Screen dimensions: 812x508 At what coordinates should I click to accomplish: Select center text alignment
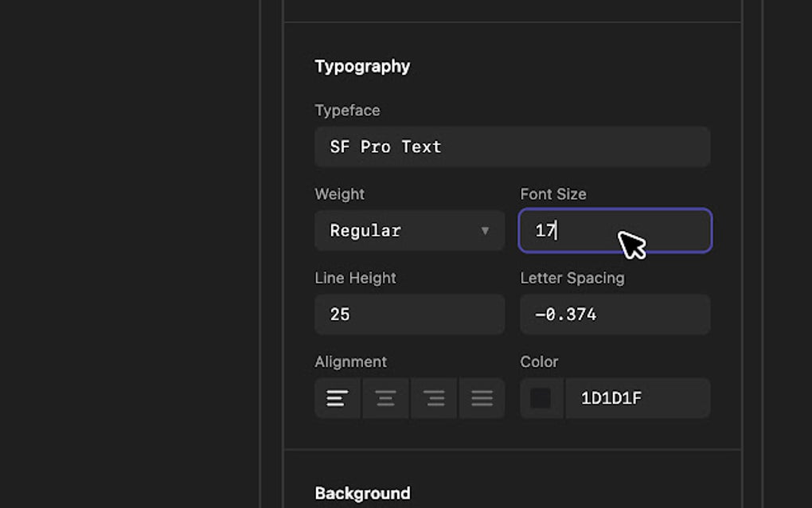pyautogui.click(x=386, y=398)
